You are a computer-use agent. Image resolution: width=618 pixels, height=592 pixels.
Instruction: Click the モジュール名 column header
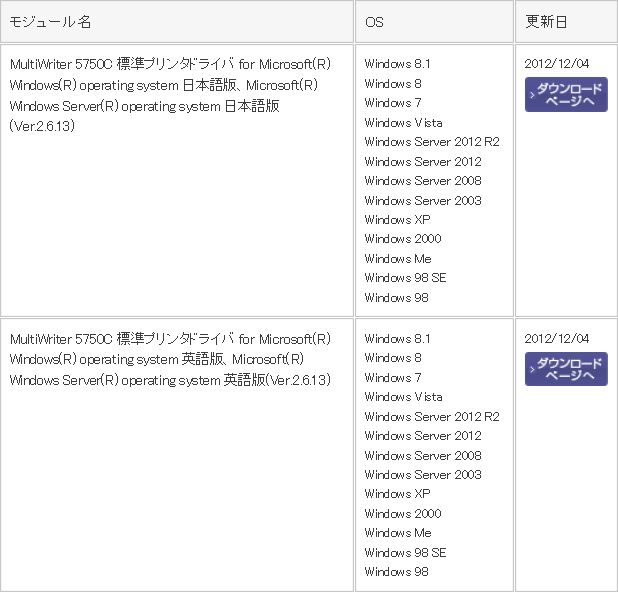[177, 22]
